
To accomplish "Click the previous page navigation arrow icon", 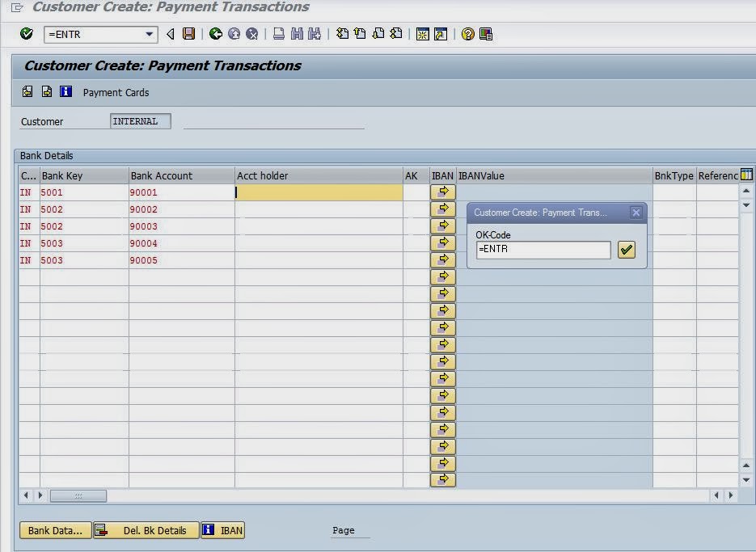I will 358,34.
